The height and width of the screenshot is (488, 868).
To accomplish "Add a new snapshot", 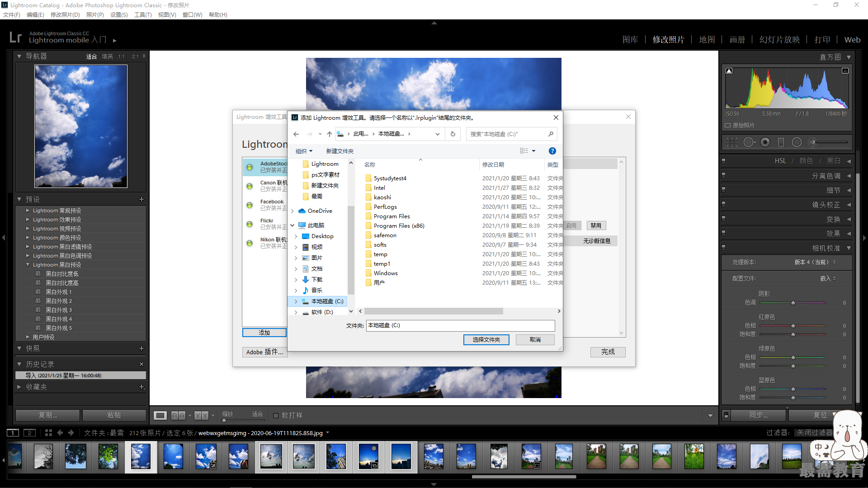I will pyautogui.click(x=142, y=348).
